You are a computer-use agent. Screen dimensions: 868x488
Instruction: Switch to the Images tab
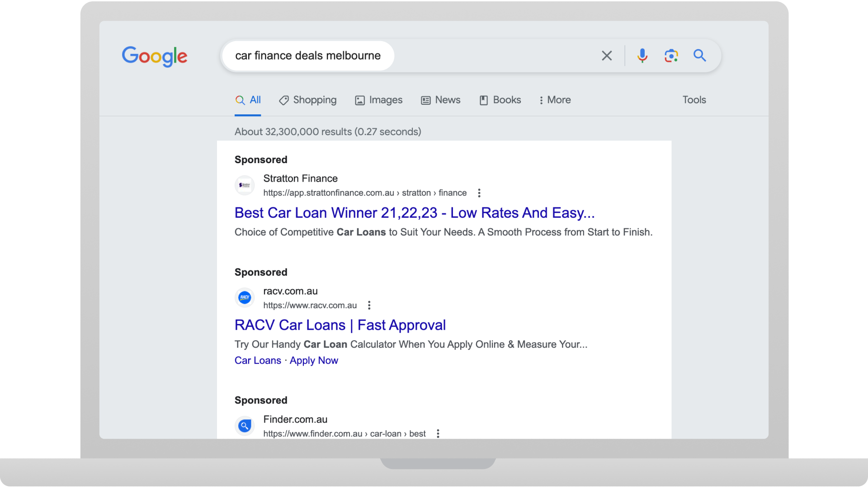[x=378, y=100]
